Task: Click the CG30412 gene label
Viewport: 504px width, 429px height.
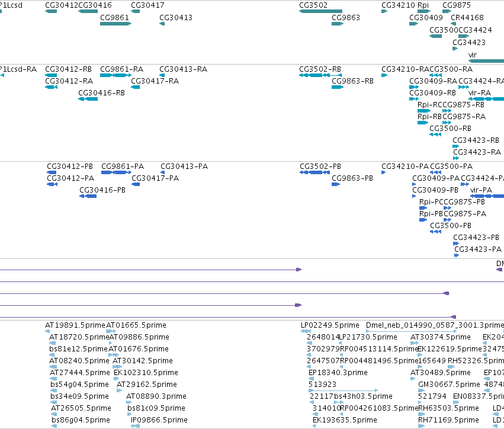Action: [x=62, y=5]
